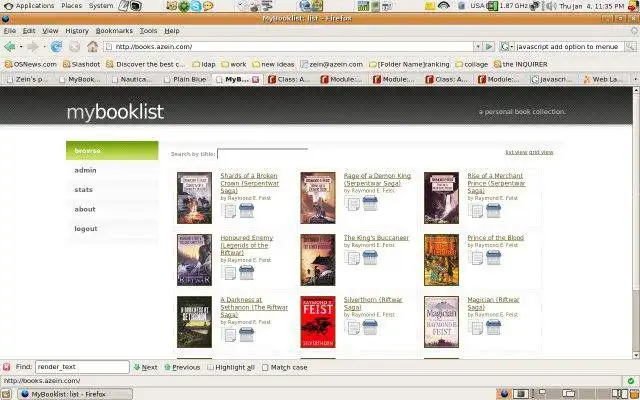640x400 pixels.
Task: Switch to list view
Action: [516, 152]
